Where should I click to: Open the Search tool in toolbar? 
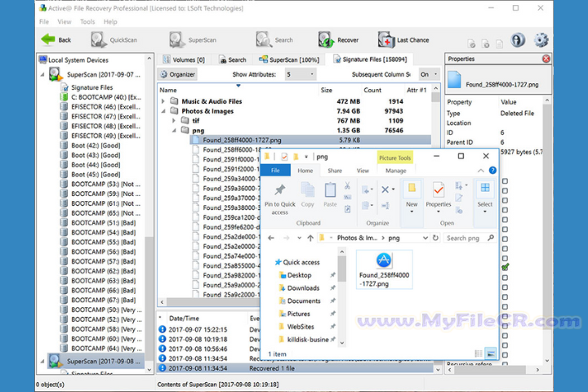pyautogui.click(x=274, y=40)
